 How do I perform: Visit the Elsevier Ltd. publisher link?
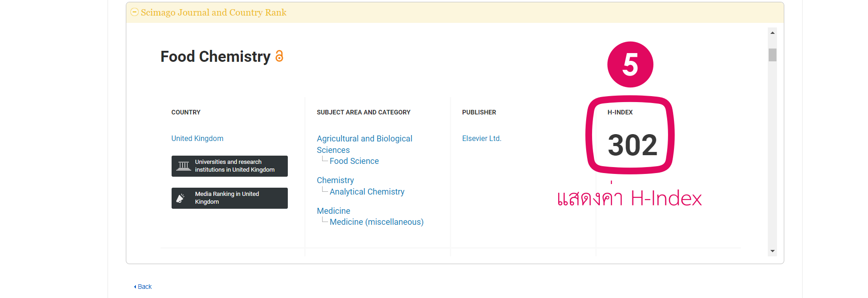(482, 138)
